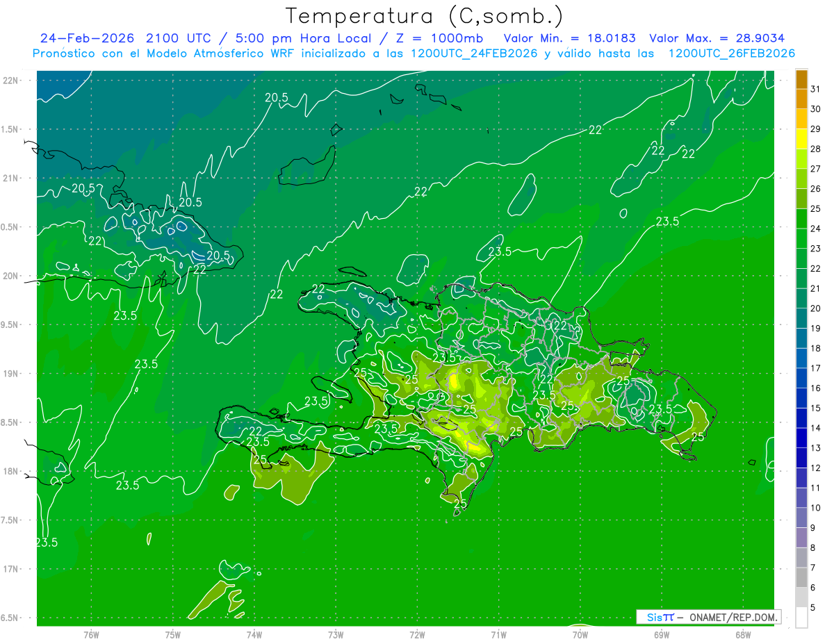834x644 pixels.
Task: Click the colorbar value "14"
Action: (x=815, y=428)
